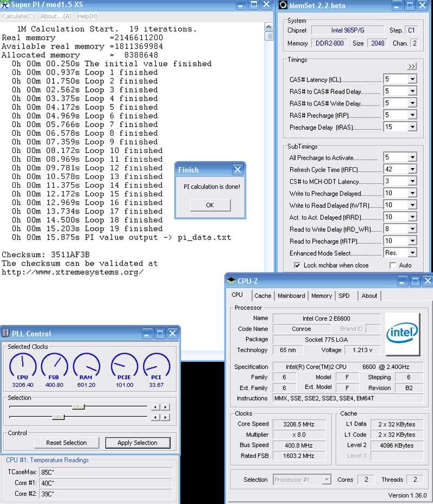This screenshot has height=504, width=433.
Task: Click right arrow of upper PLL selection slider
Action: [x=165, y=407]
